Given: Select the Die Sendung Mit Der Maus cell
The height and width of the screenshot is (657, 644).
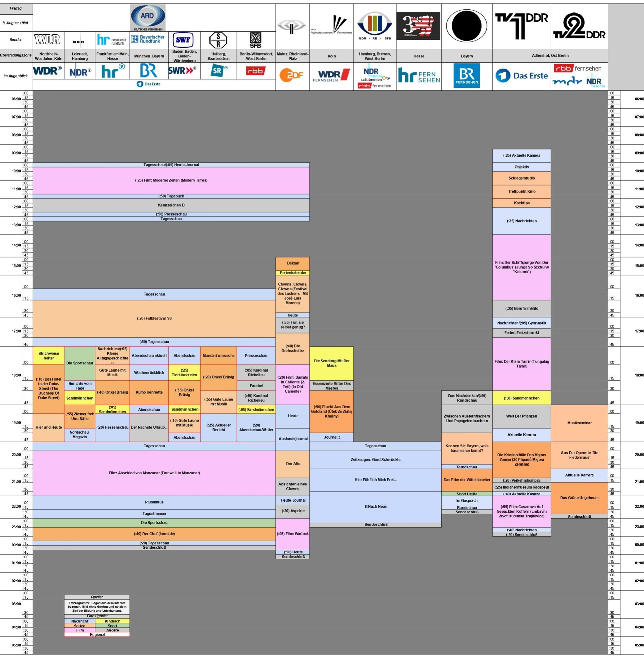Looking at the screenshot, I should pos(332,363).
